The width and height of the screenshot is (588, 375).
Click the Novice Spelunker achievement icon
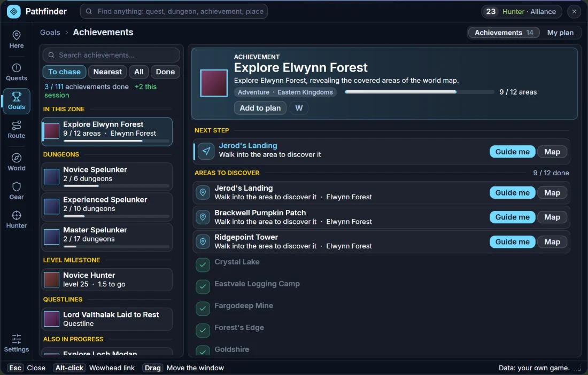[x=51, y=176]
